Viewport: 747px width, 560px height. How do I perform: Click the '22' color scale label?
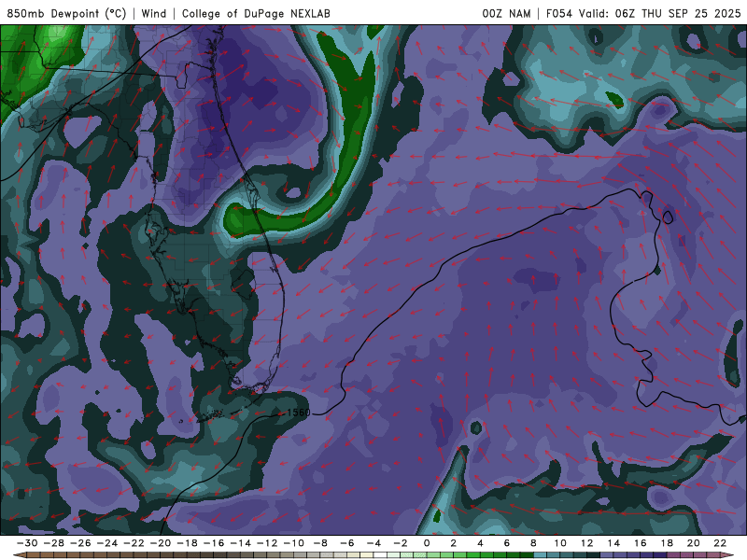tap(720, 543)
